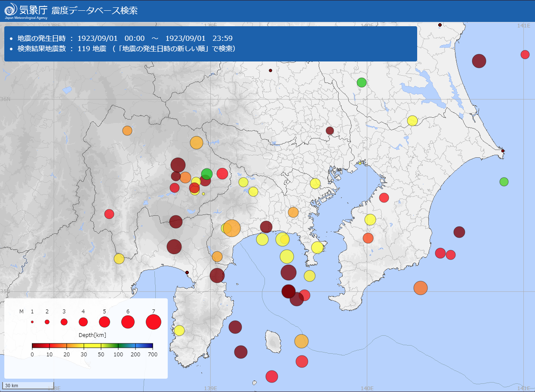Click the large dark red marker off the Ibaraki coast

(x=479, y=61)
